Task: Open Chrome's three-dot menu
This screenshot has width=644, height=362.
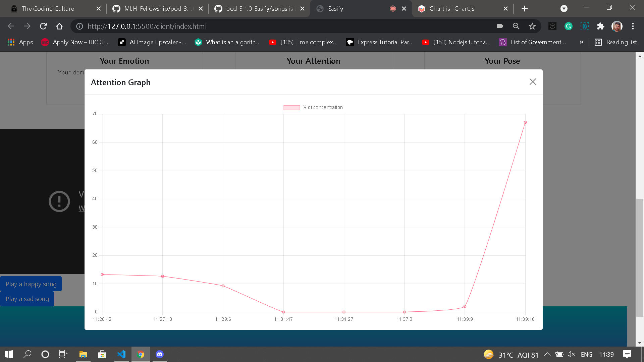Action: pyautogui.click(x=633, y=26)
